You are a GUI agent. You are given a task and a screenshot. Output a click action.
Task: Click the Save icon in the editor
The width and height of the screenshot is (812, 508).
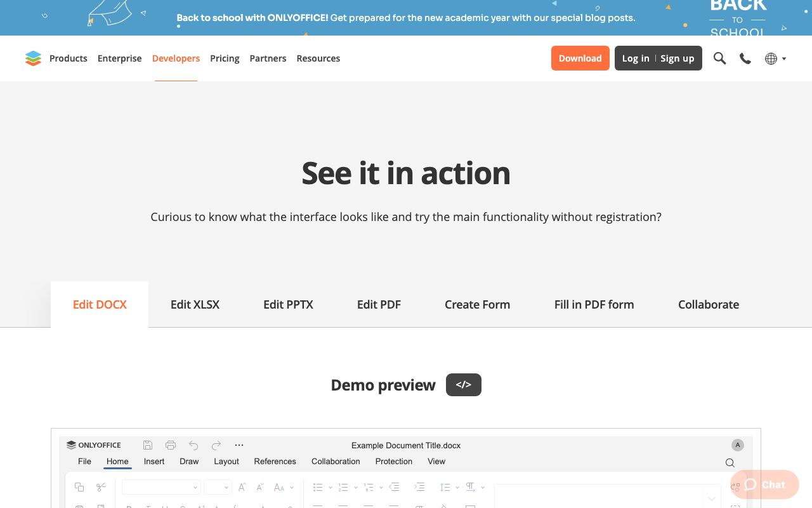click(148, 445)
